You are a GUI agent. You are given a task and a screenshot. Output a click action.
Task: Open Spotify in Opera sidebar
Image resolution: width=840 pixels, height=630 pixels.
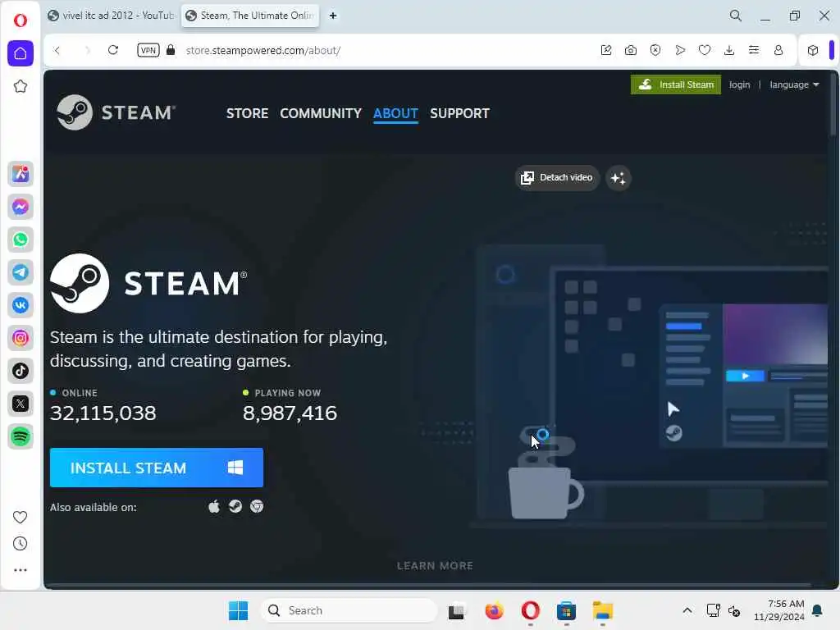21,436
